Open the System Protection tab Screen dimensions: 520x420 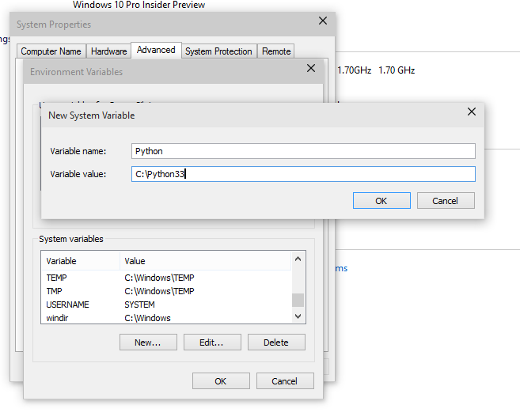[218, 51]
